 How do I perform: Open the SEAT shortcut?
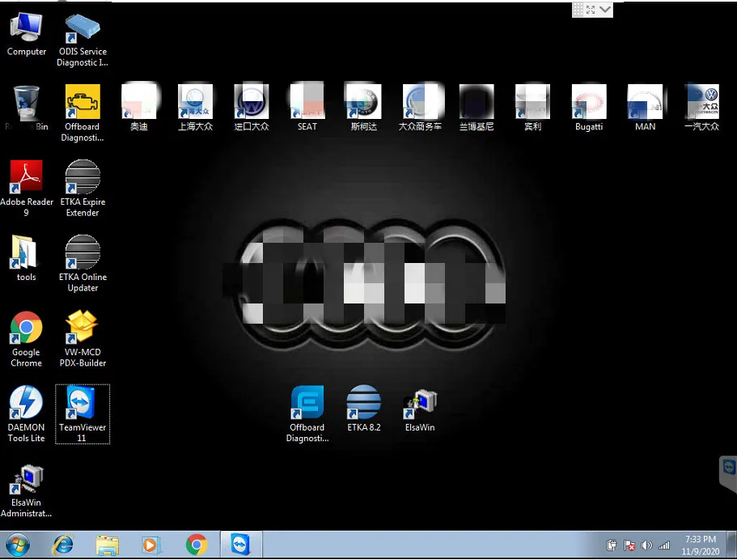point(307,108)
